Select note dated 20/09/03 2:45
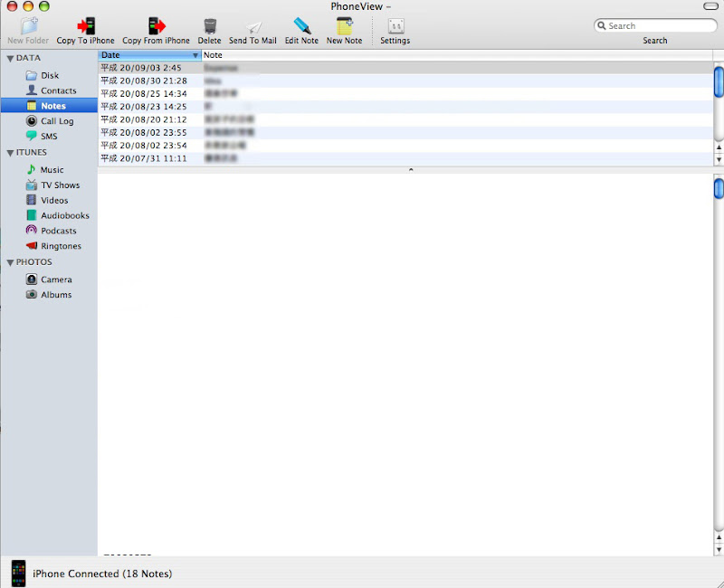 coord(405,68)
